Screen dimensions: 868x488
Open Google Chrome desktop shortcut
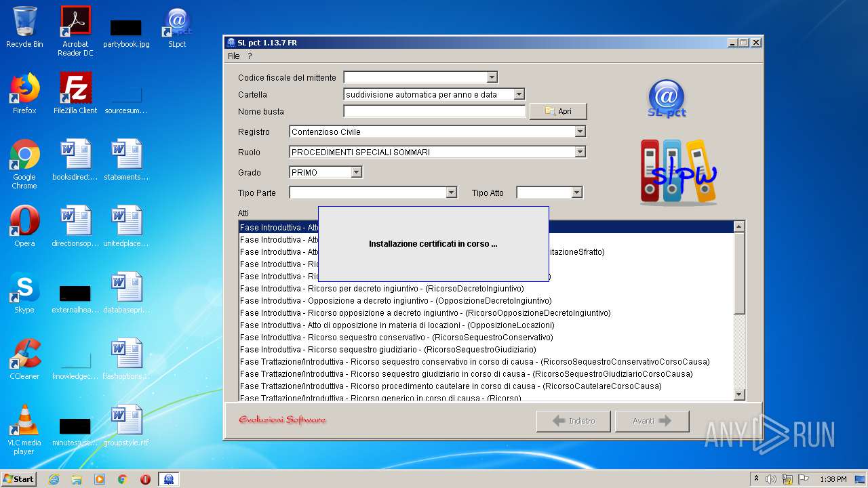point(24,164)
